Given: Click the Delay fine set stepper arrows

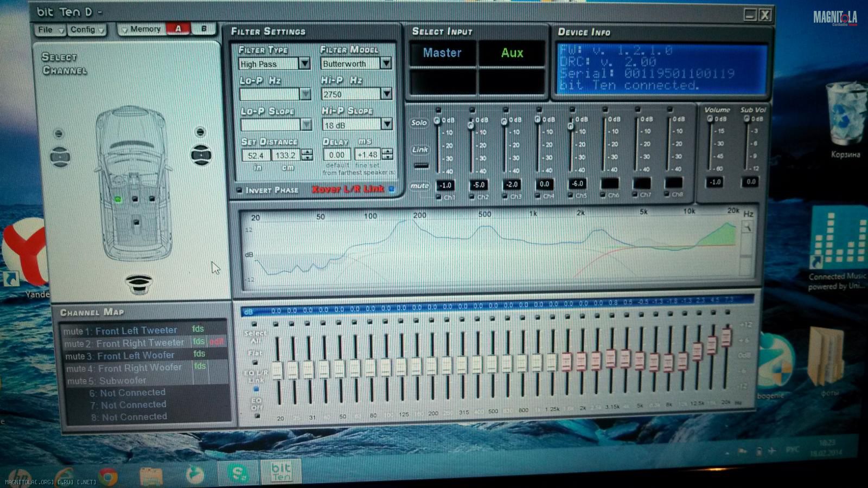Looking at the screenshot, I should [387, 154].
